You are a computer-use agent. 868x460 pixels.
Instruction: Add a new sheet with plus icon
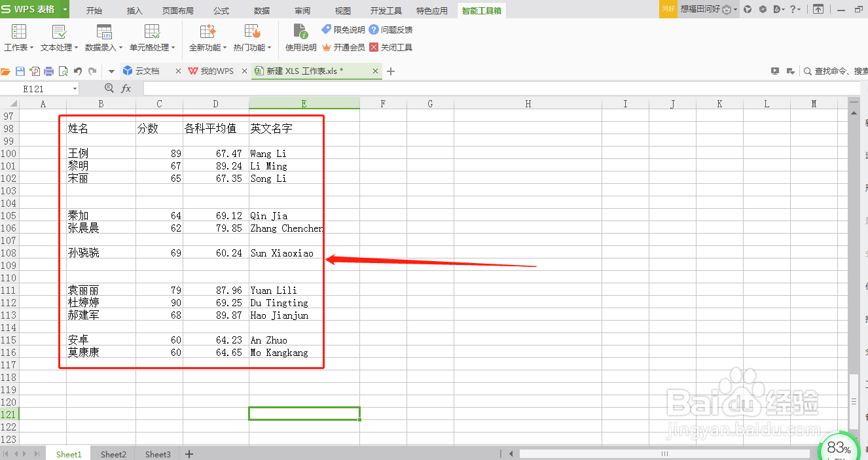point(189,454)
